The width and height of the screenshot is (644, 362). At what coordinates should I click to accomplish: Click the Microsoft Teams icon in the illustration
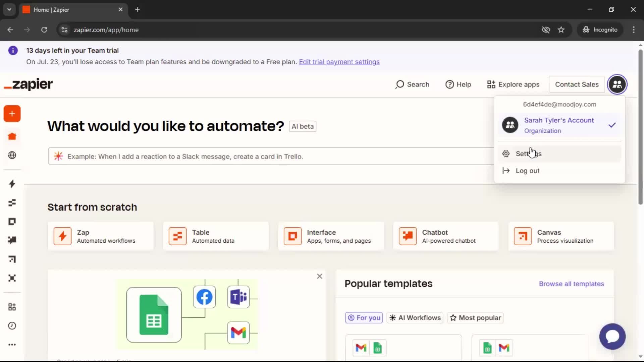click(x=238, y=297)
